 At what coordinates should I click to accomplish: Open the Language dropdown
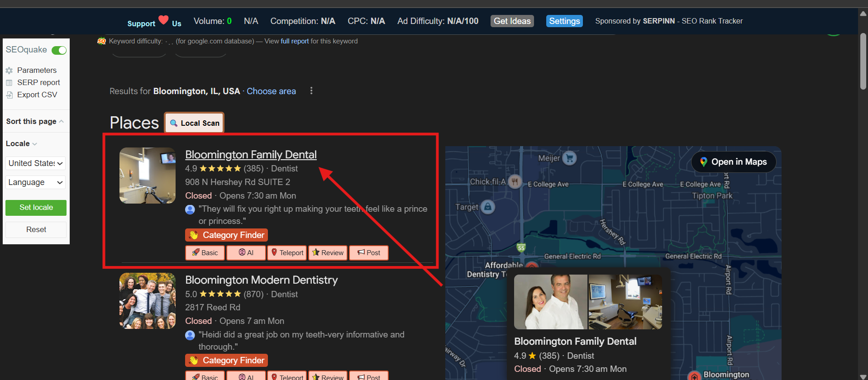pyautogui.click(x=36, y=182)
